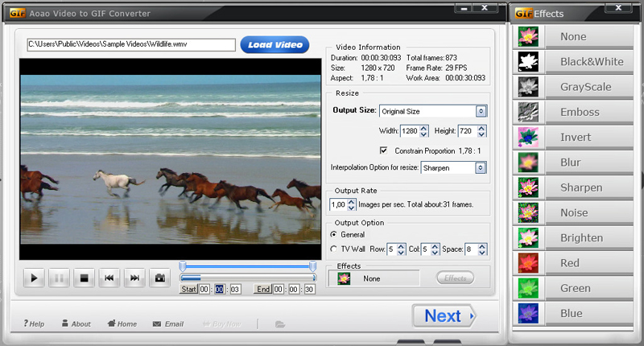Stop the video preview

pyautogui.click(x=85, y=278)
